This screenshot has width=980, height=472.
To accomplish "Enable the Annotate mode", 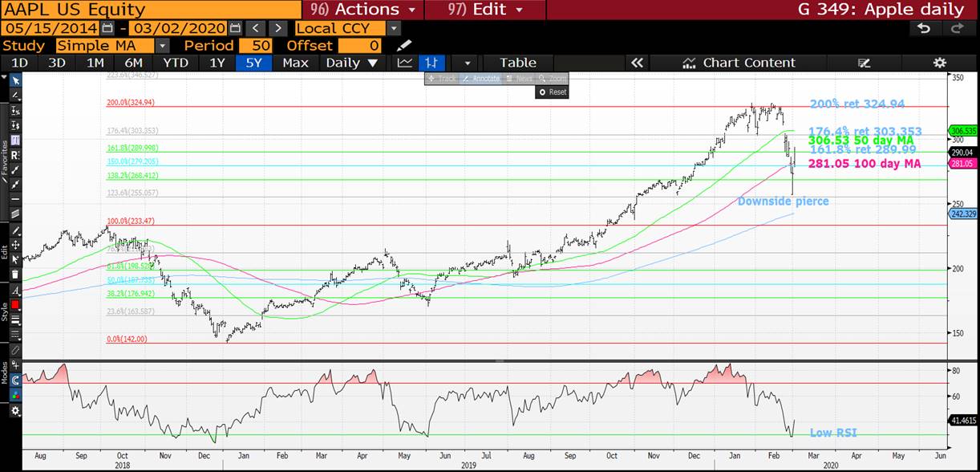I will (480, 79).
